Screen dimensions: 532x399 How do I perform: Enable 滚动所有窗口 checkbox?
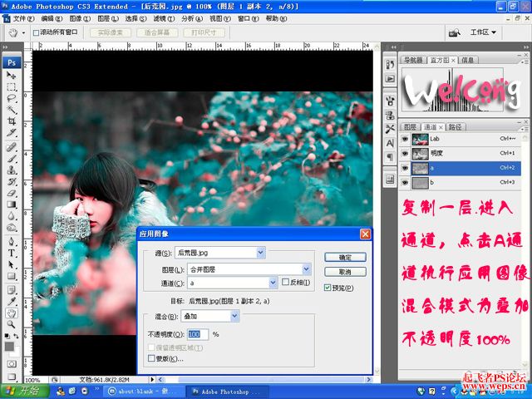36,32
